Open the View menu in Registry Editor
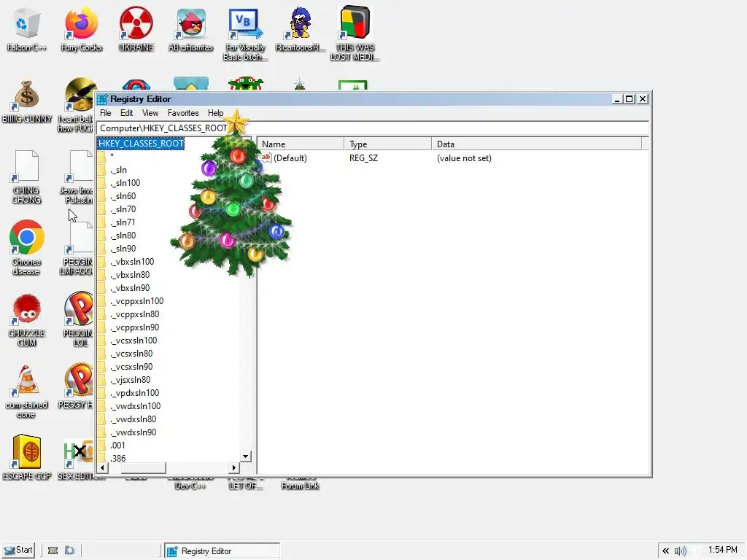This screenshot has width=747, height=560. point(150,113)
